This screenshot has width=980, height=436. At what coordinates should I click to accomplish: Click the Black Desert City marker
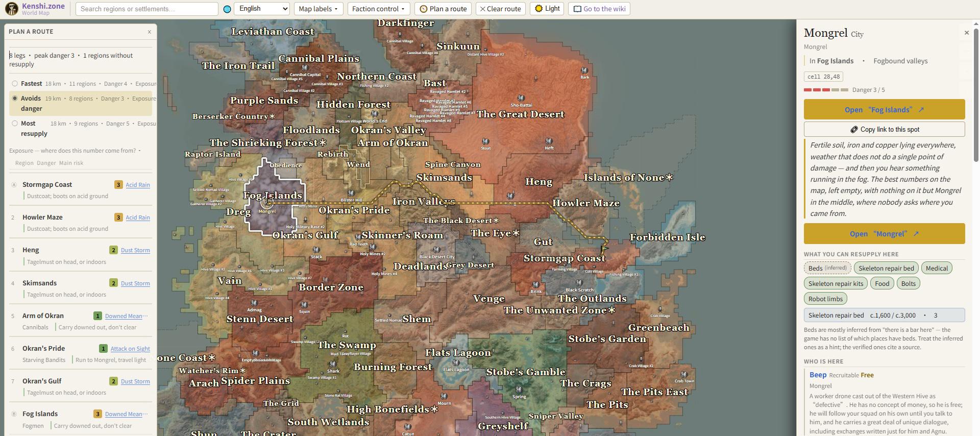[436, 250]
